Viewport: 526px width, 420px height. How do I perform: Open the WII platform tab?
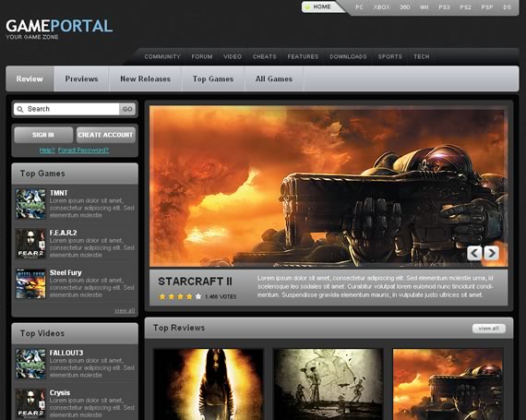click(x=424, y=7)
